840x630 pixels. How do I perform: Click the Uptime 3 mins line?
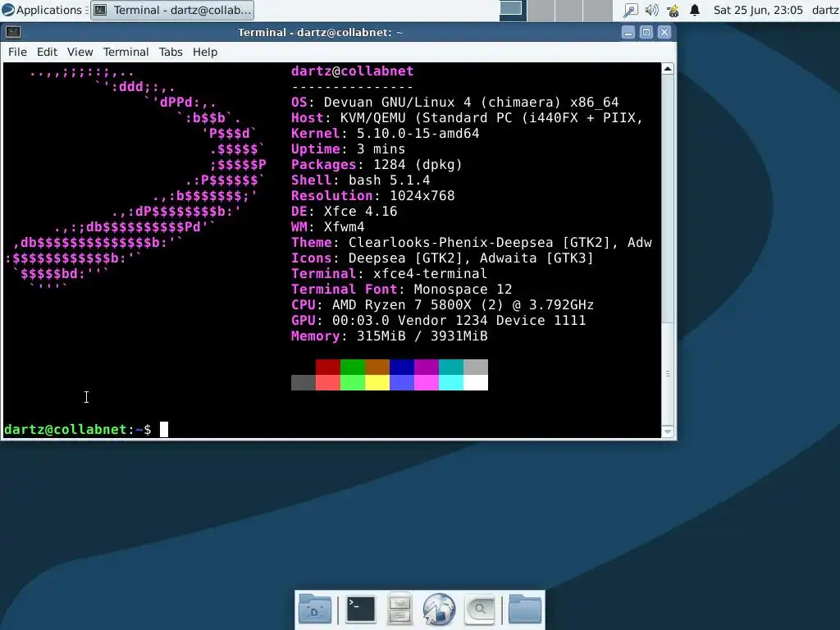coord(348,148)
